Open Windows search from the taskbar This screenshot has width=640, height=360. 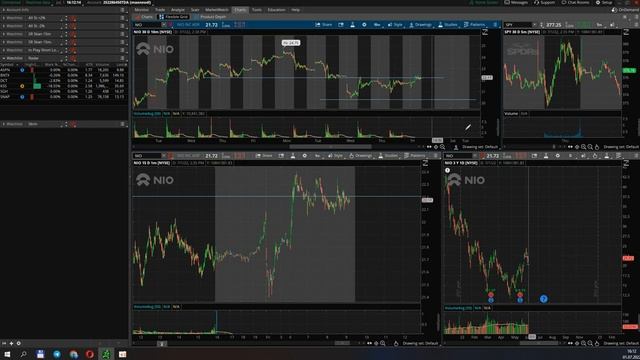23,354
